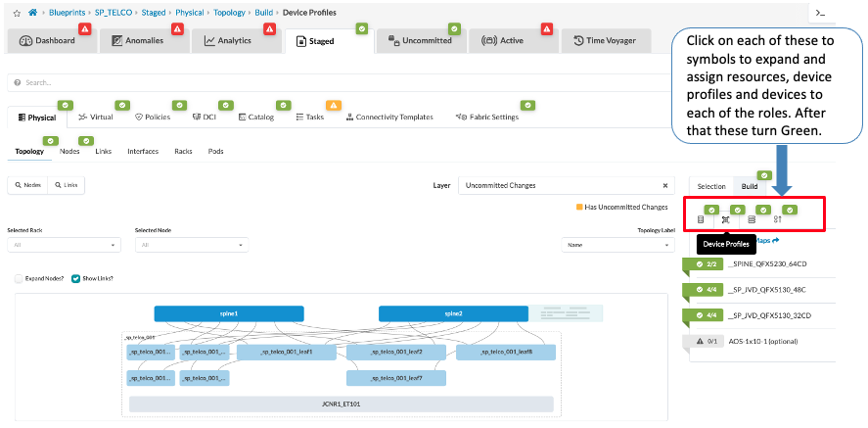
Task: Open the Uncommitted tab
Action: [x=420, y=40]
